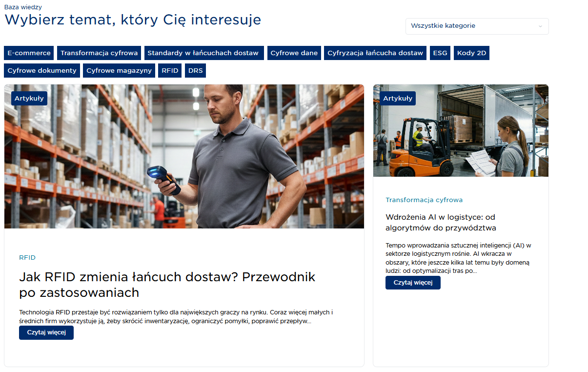Select Standardy w łańcuchach dostaw category
This screenshot has height=372, width=588.
(x=203, y=53)
